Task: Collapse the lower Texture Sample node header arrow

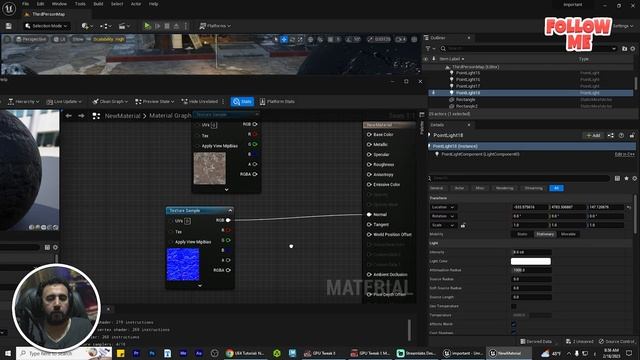Action: click(x=230, y=211)
